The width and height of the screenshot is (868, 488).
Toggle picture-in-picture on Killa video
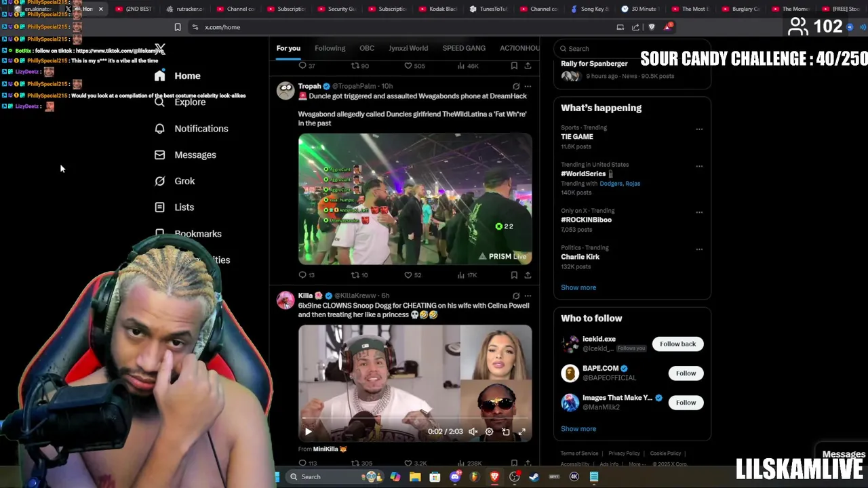point(506,431)
